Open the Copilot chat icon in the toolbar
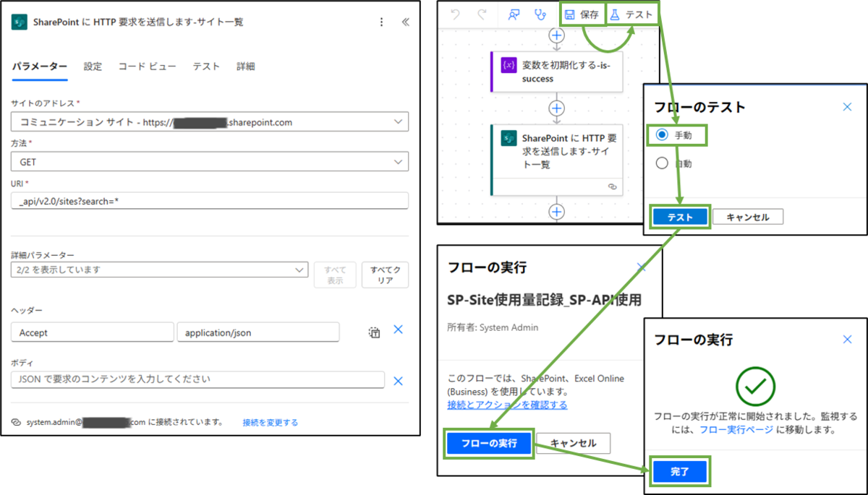The width and height of the screenshot is (868, 495). click(x=514, y=14)
